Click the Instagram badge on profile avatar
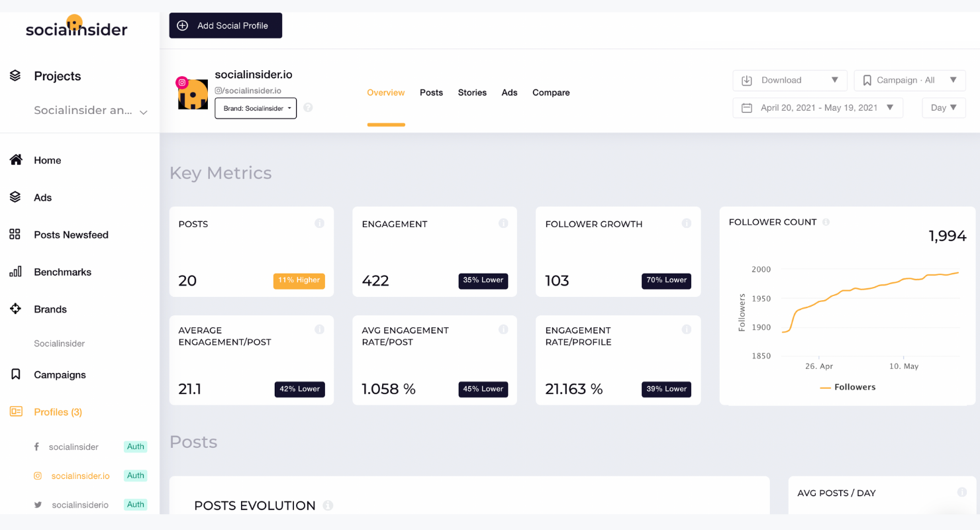Screen dimensions: 980x530 coord(181,83)
